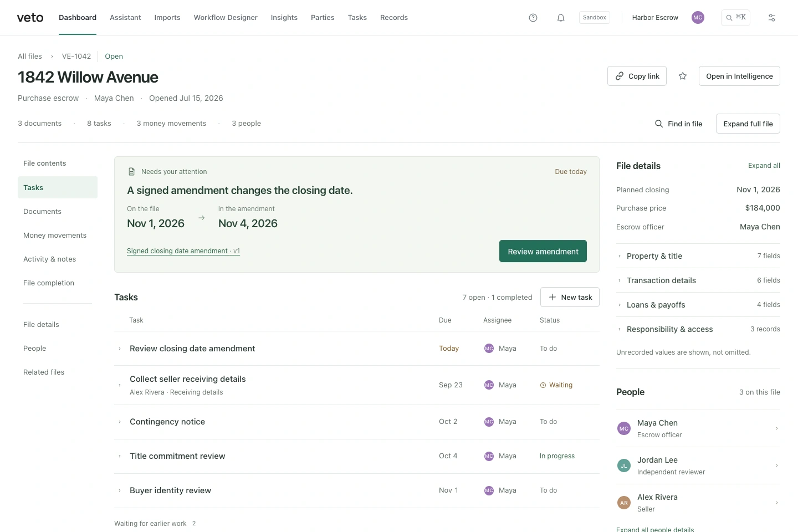Open the settings sliders icon
The image size is (798, 532).
tap(772, 18)
